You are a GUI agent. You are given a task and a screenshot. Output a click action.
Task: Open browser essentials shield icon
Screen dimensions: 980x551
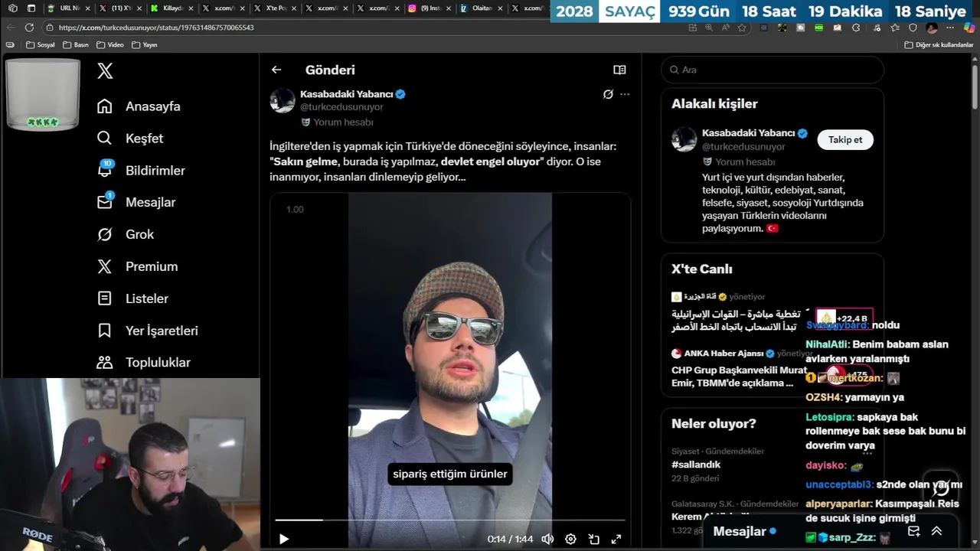tap(913, 28)
